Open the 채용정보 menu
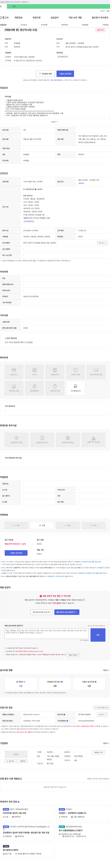The height and width of the screenshot is (868, 110). click(x=19, y=17)
